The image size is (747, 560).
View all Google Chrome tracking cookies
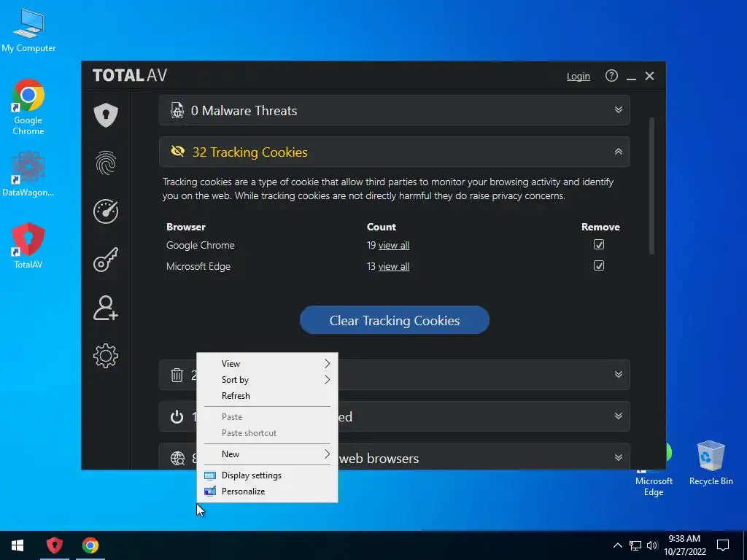click(x=393, y=245)
